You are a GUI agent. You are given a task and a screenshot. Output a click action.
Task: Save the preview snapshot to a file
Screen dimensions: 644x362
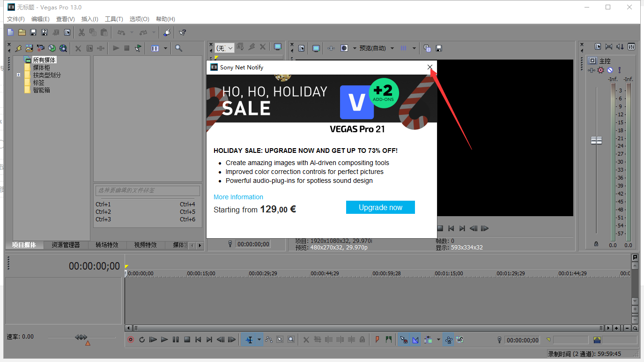pyautogui.click(x=439, y=48)
